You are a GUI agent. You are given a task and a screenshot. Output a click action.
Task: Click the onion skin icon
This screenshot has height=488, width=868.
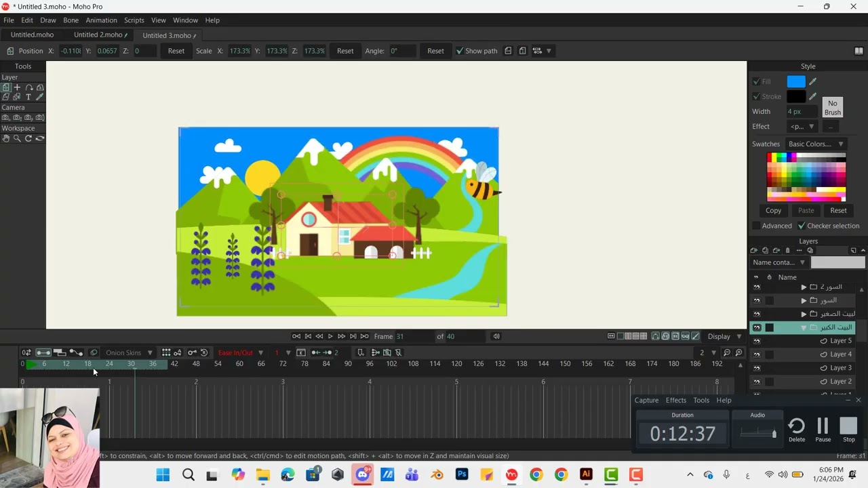[x=94, y=352]
